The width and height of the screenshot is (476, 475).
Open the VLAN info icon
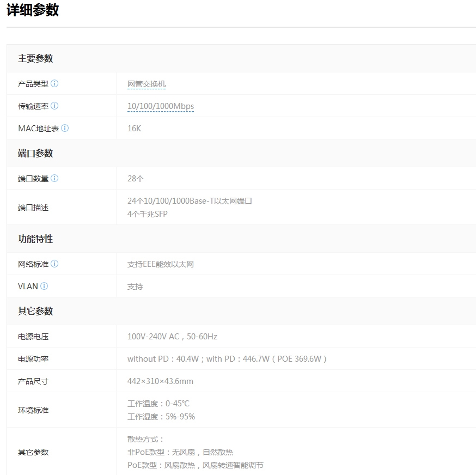point(44,287)
